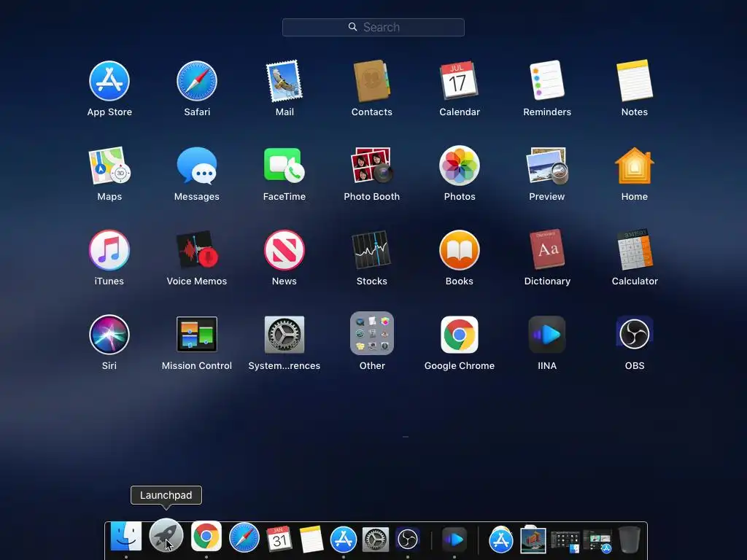Image resolution: width=747 pixels, height=560 pixels.
Task: Launch the Preview app
Action: (547, 166)
